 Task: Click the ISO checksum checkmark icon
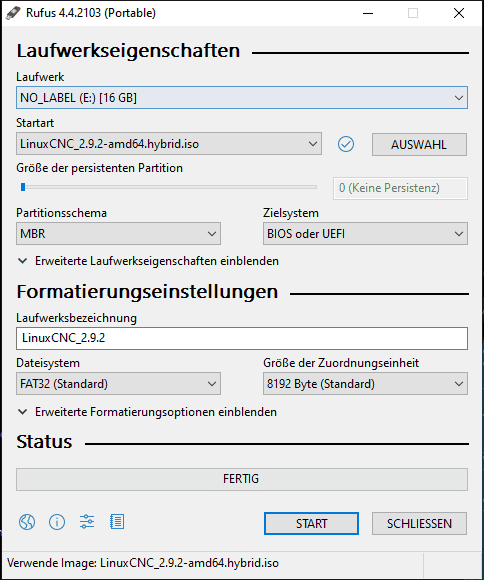coord(346,144)
